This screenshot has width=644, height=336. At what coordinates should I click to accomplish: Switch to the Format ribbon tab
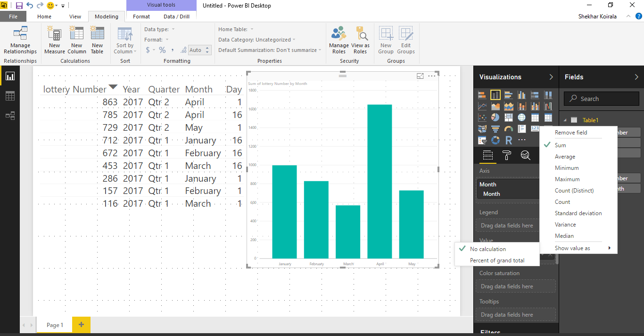pos(141,17)
